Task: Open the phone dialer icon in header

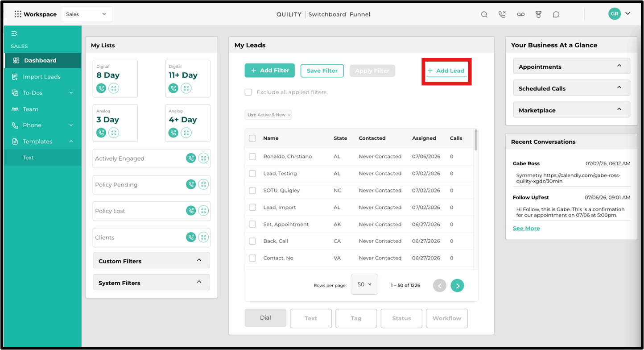Action: pos(502,14)
